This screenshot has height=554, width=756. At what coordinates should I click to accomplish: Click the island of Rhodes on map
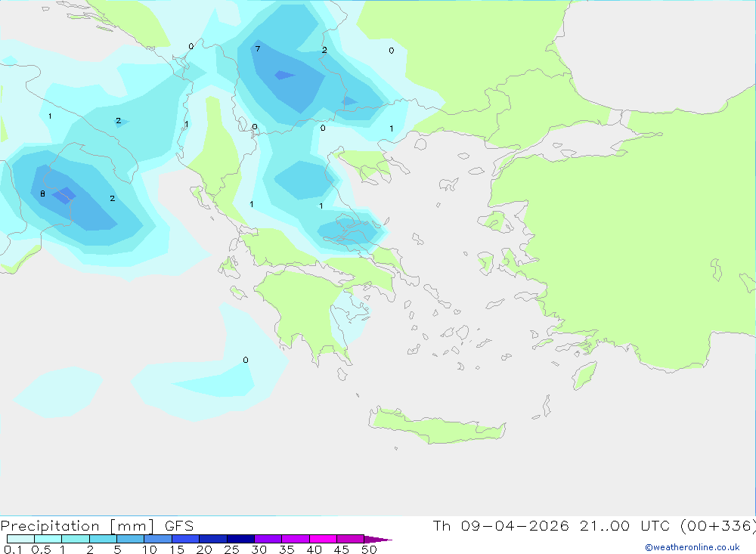pos(584,376)
